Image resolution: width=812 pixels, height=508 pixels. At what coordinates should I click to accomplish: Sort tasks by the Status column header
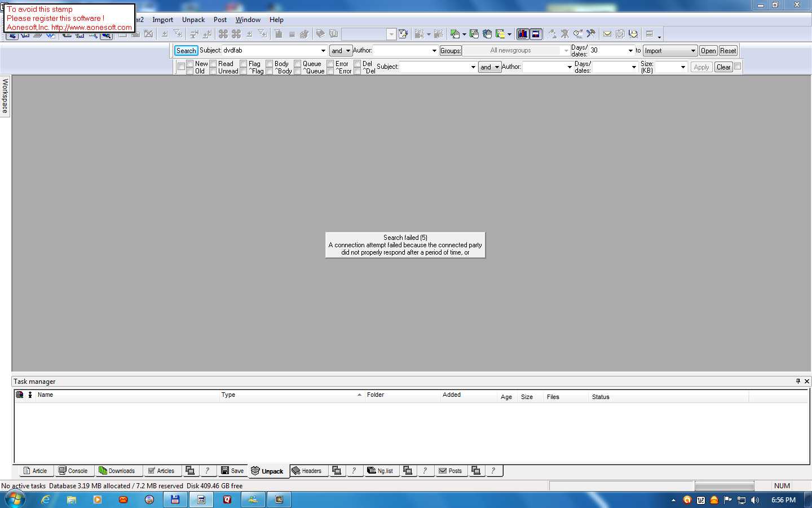[601, 397]
